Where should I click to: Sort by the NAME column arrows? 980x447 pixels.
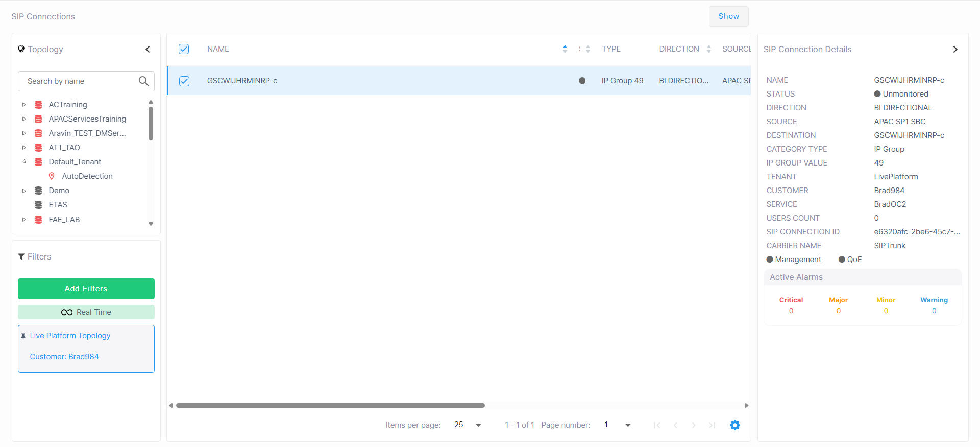click(565, 49)
